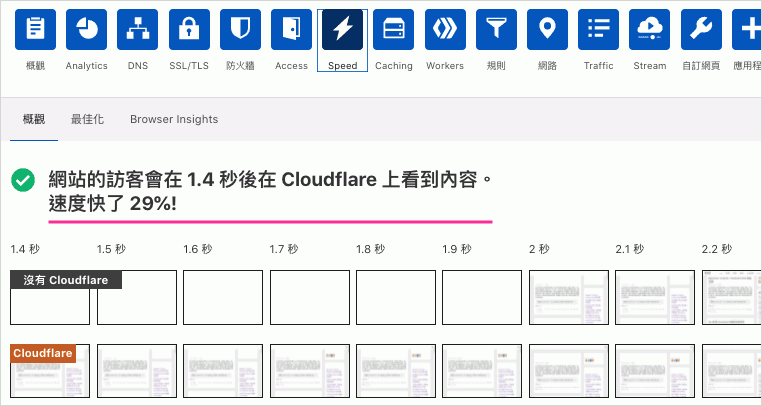Open the Cloudflare frame at 1.7 秒
The width and height of the screenshot is (762, 406).
pyautogui.click(x=310, y=371)
